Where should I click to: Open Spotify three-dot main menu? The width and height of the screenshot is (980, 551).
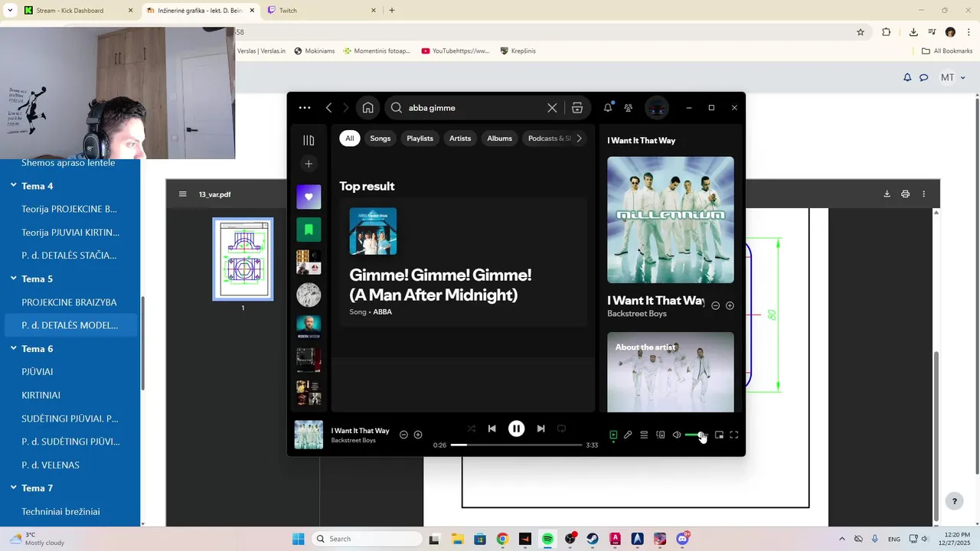coord(305,108)
